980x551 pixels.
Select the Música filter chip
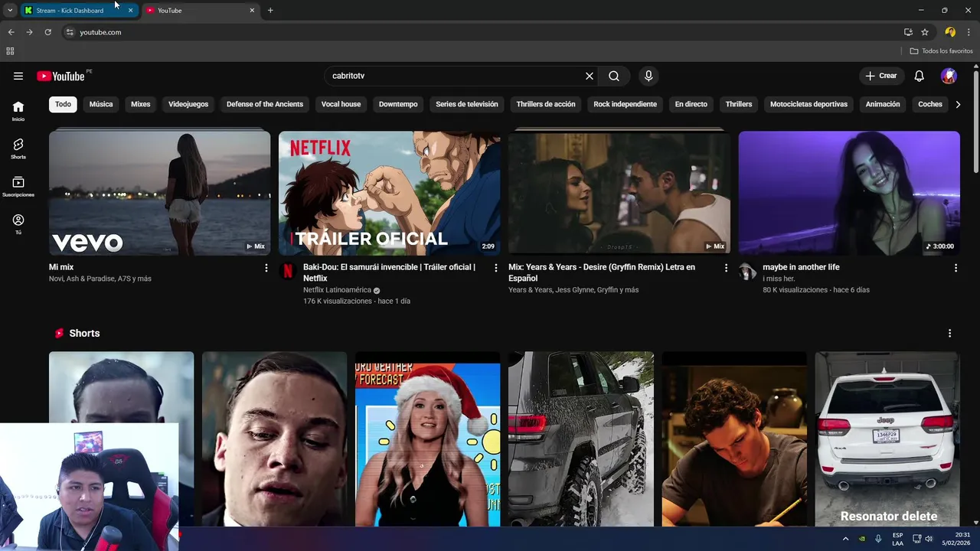click(101, 104)
